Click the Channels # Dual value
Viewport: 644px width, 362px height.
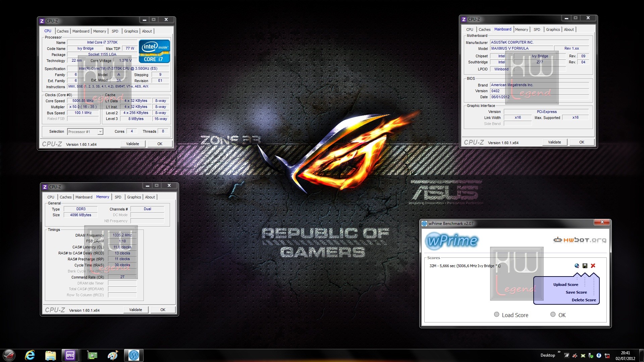coord(147,209)
